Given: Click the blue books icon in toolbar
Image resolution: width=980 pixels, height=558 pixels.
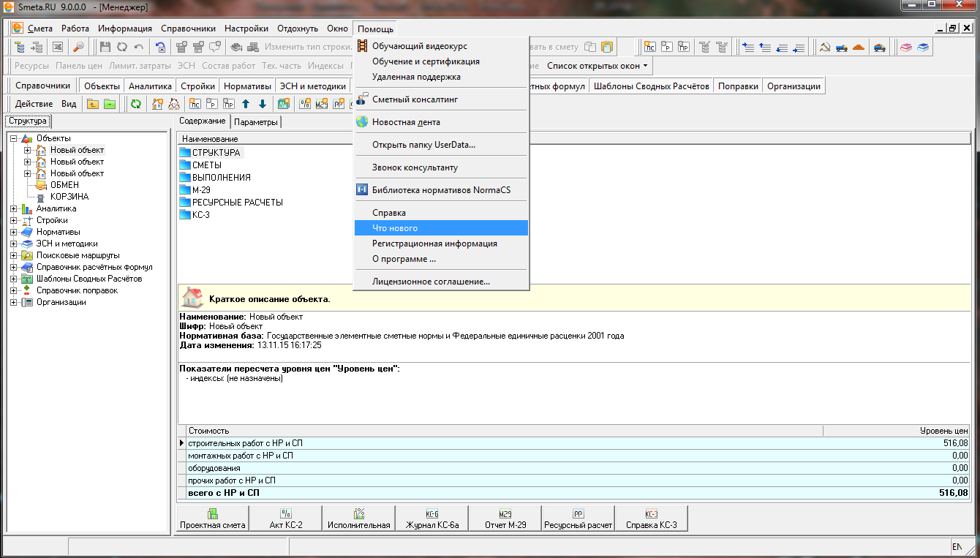Looking at the screenshot, I should pyautogui.click(x=924, y=48).
